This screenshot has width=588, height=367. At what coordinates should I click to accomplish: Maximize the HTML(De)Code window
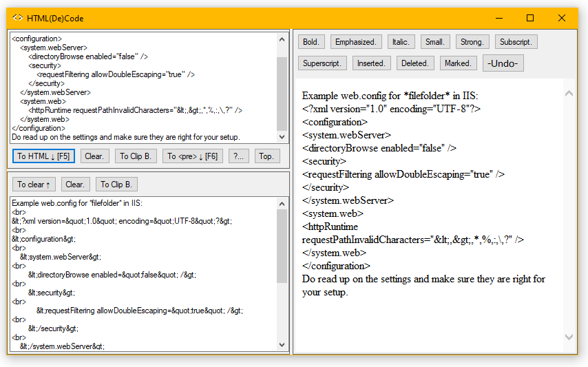tap(530, 18)
